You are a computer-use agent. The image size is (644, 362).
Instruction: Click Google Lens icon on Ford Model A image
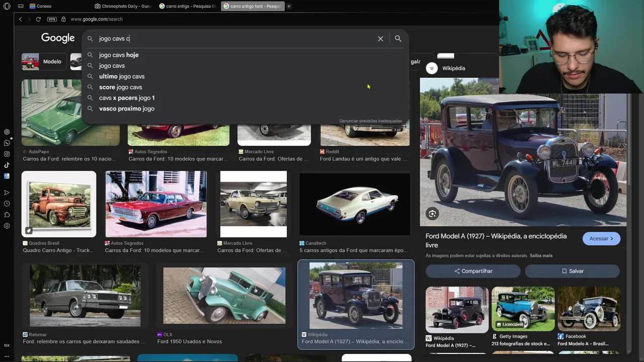tap(432, 214)
